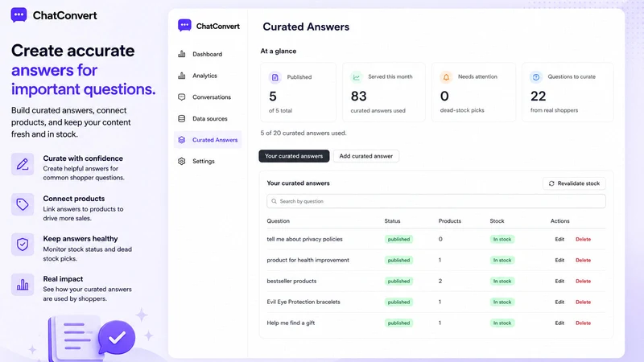Click the Served this month card
The height and width of the screenshot is (362, 644).
point(384,93)
